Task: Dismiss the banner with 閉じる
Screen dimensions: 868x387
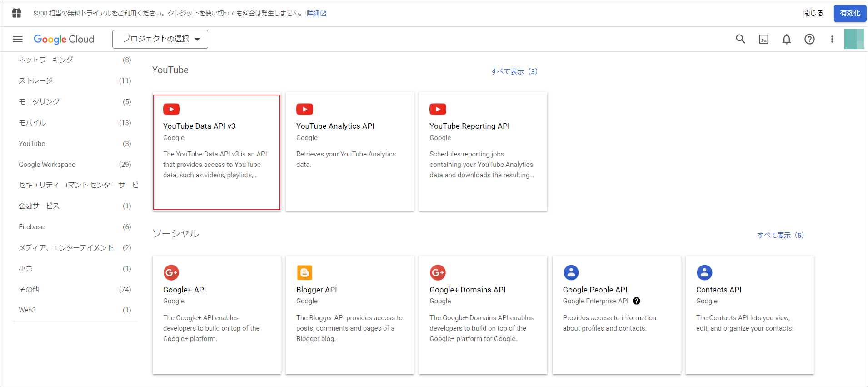Action: [x=813, y=13]
